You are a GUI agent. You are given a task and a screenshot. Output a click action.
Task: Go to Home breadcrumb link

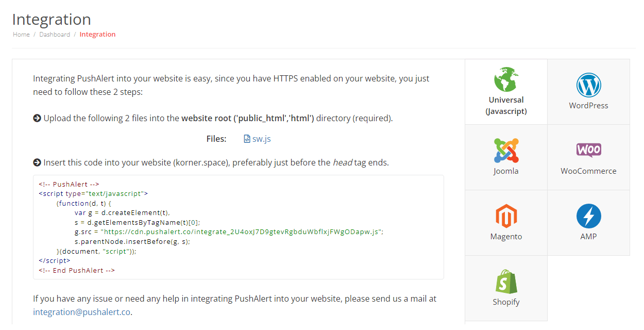point(21,35)
